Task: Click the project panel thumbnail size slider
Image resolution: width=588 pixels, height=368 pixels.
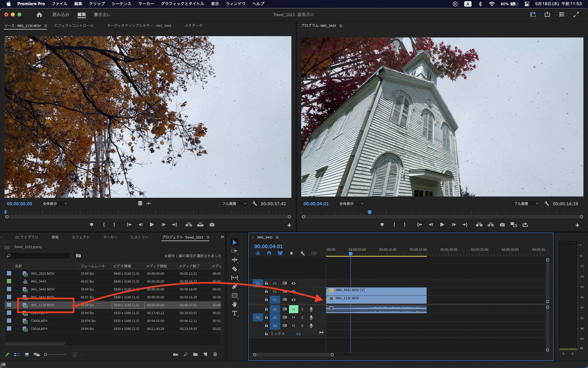Action: pos(46,354)
